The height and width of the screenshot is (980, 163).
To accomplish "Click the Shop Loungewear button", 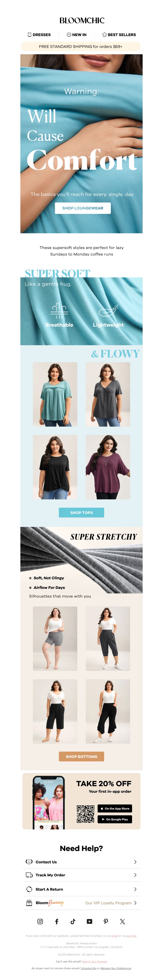I will pyautogui.click(x=83, y=208).
